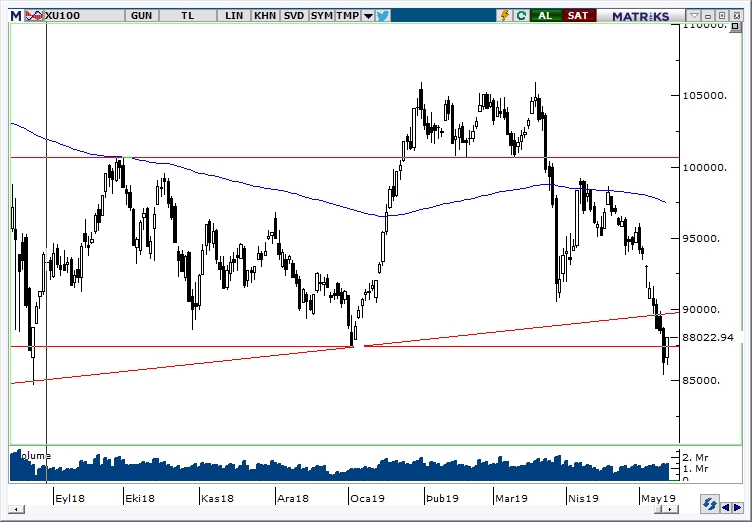This screenshot has width=752, height=522.
Task: Click the horizontal scrollbar thumb
Action: [660, 510]
